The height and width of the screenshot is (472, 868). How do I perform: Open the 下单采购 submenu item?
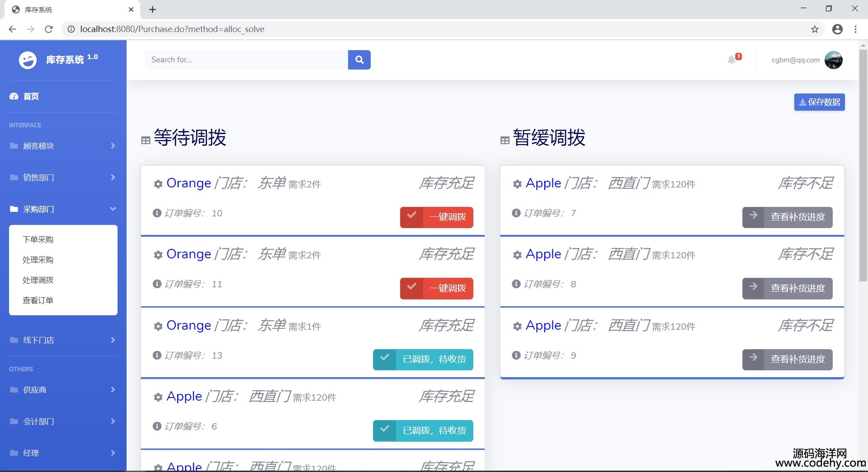pyautogui.click(x=38, y=239)
